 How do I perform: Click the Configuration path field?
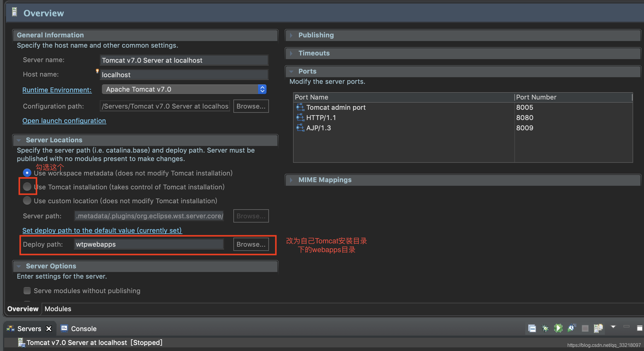[165, 106]
